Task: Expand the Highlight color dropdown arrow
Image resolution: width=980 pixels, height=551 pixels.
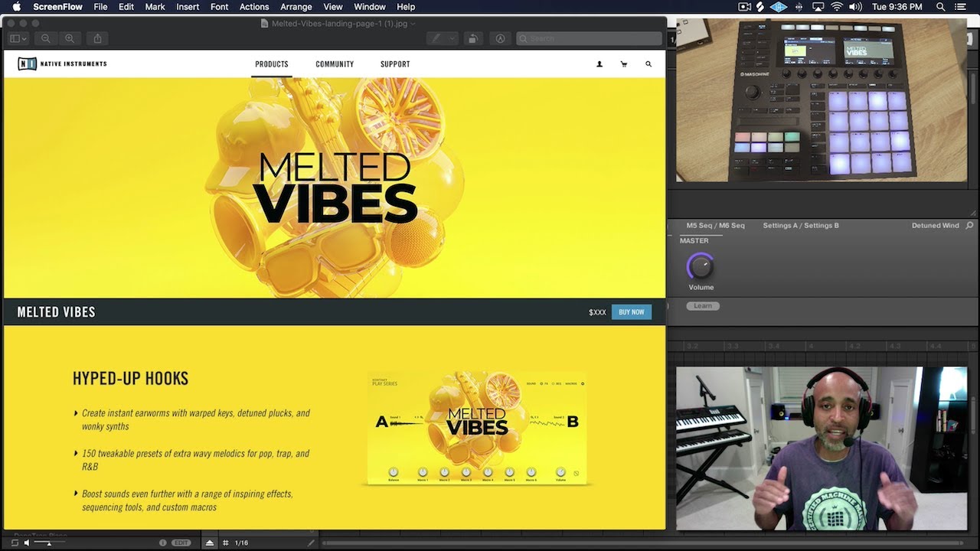Action: click(x=453, y=38)
